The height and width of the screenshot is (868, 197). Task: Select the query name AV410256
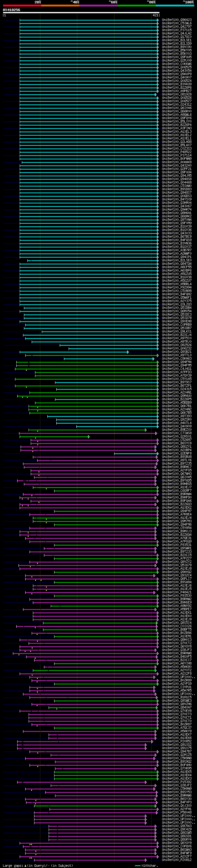(x=11, y=10)
